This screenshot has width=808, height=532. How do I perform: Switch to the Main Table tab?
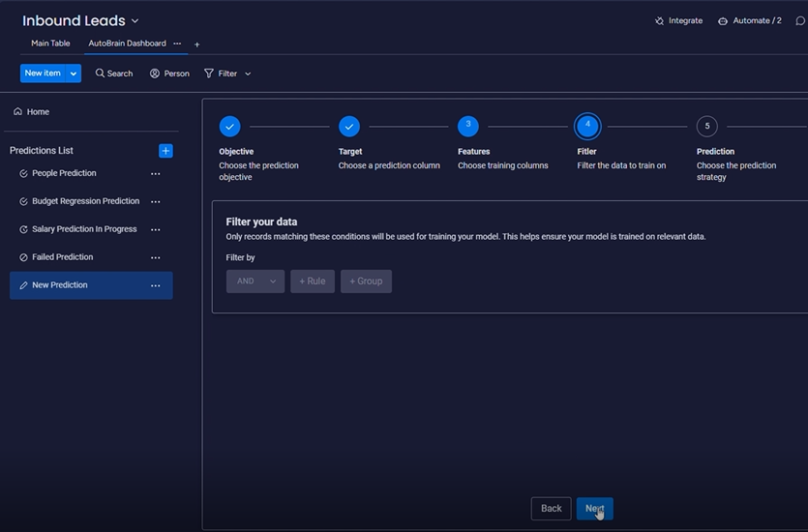coord(50,44)
